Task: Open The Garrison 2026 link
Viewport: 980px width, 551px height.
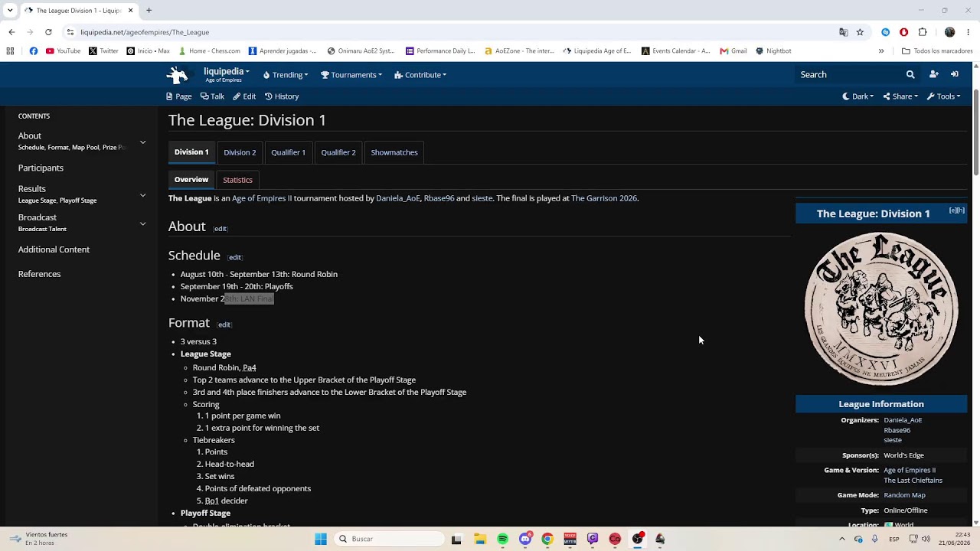Action: pos(604,198)
